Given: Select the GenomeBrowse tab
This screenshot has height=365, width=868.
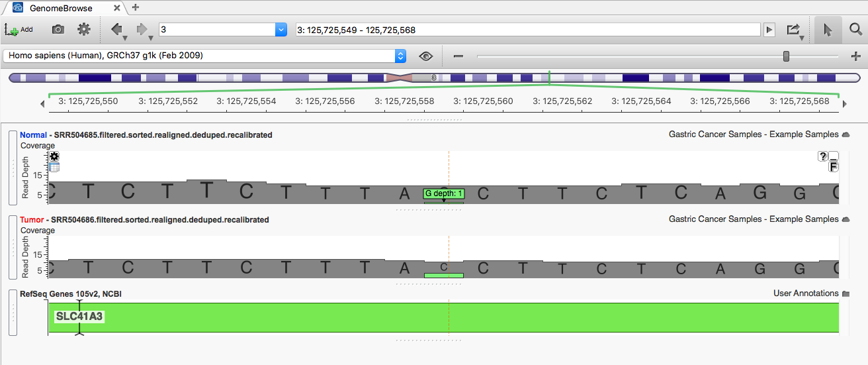Looking at the screenshot, I should [x=61, y=8].
